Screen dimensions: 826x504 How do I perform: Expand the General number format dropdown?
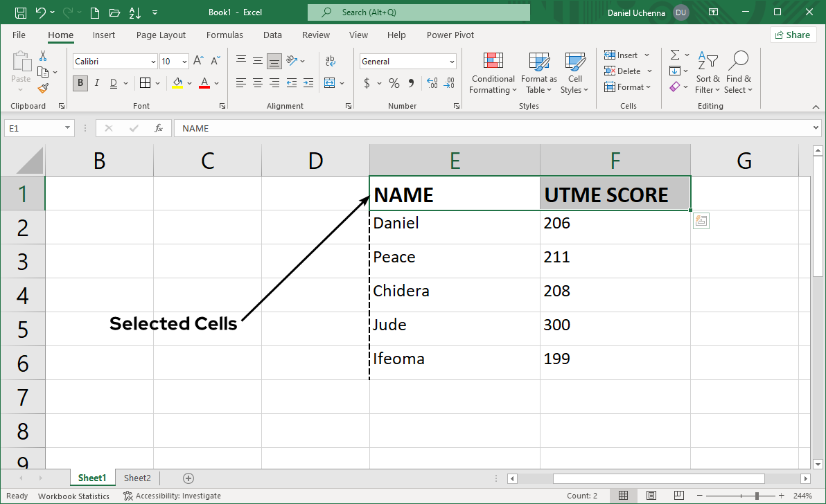pos(452,62)
